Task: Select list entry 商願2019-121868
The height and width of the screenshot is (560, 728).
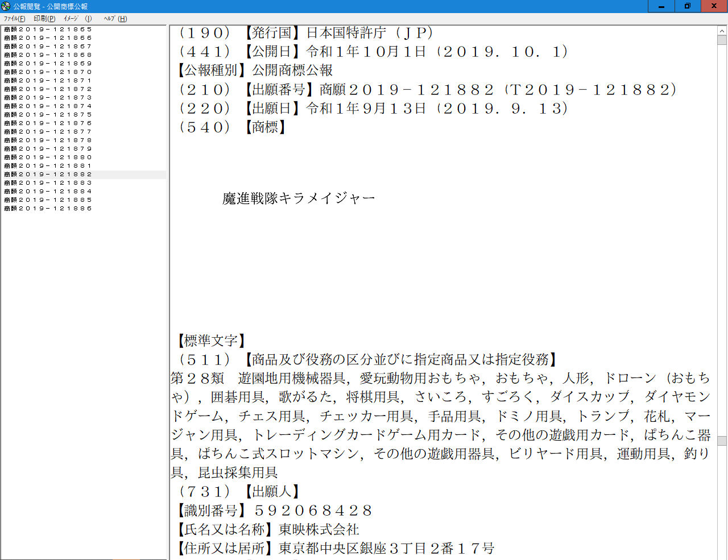Action: [48, 55]
